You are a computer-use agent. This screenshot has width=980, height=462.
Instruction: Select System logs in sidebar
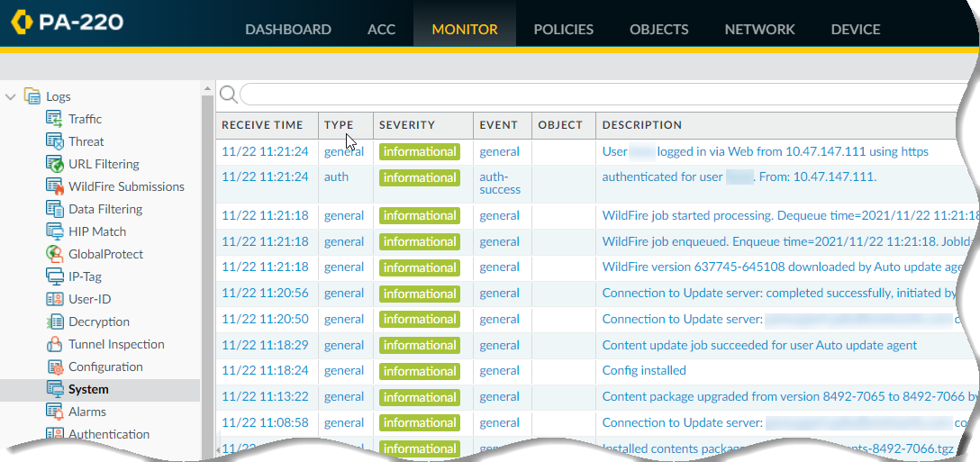pyautogui.click(x=89, y=389)
